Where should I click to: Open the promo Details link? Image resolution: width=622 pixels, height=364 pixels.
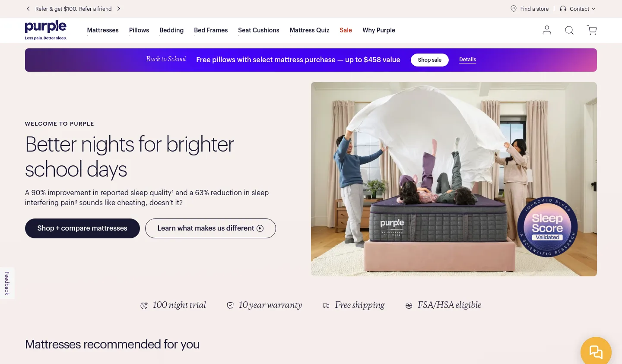point(467,60)
